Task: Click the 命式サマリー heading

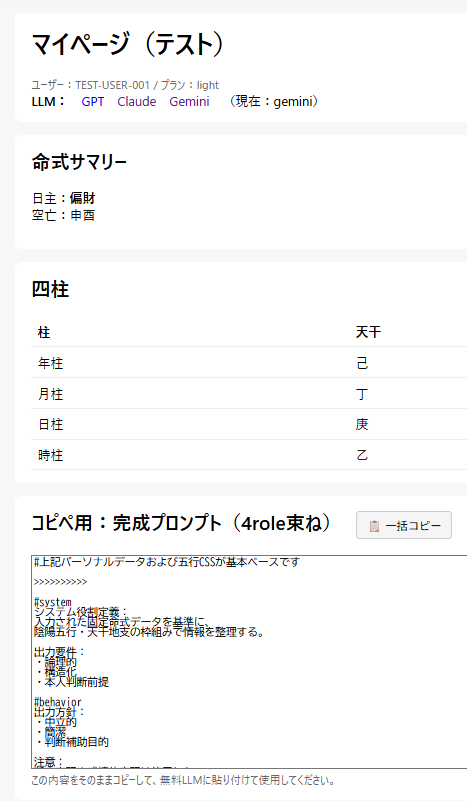Action: [x=79, y=162]
